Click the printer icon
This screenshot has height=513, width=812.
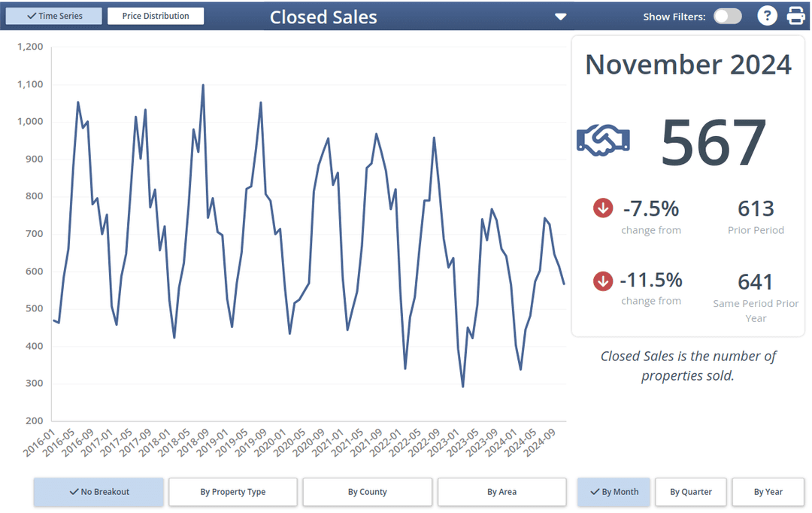795,16
